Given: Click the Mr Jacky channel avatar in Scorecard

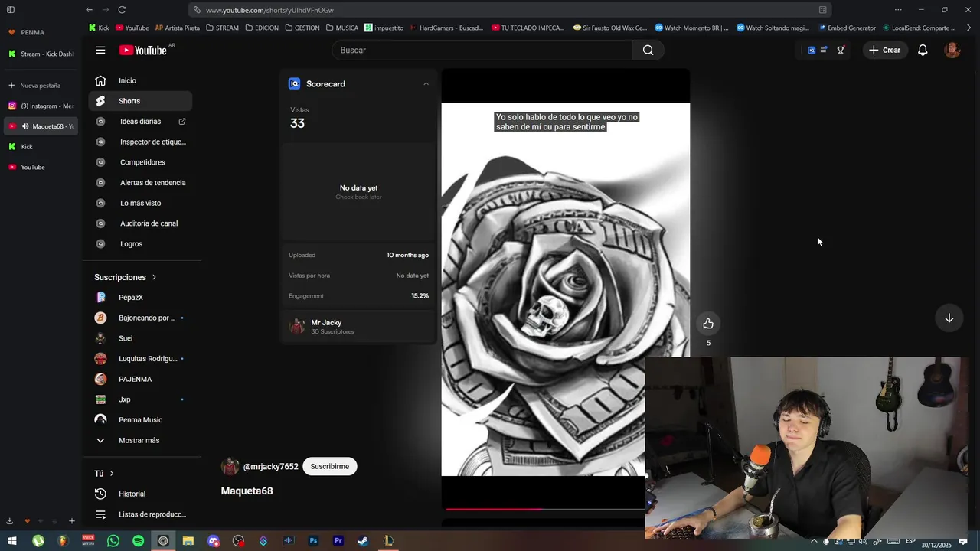Looking at the screenshot, I should (x=297, y=327).
